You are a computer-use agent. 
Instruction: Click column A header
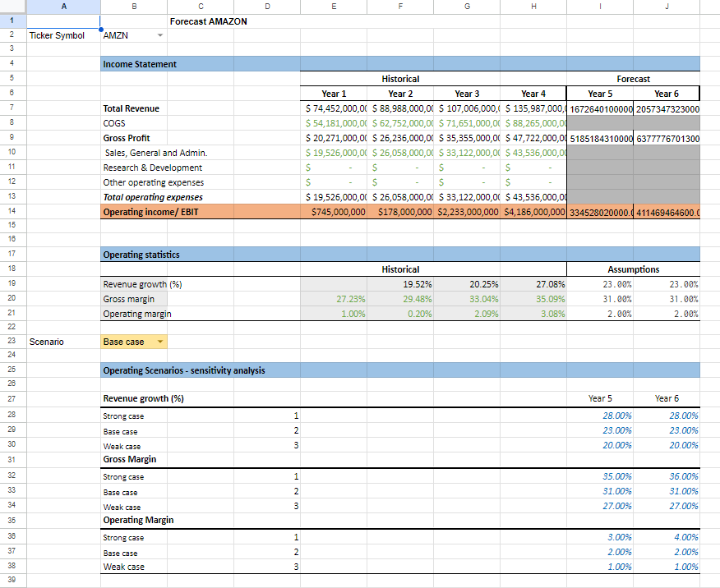[62, 6]
